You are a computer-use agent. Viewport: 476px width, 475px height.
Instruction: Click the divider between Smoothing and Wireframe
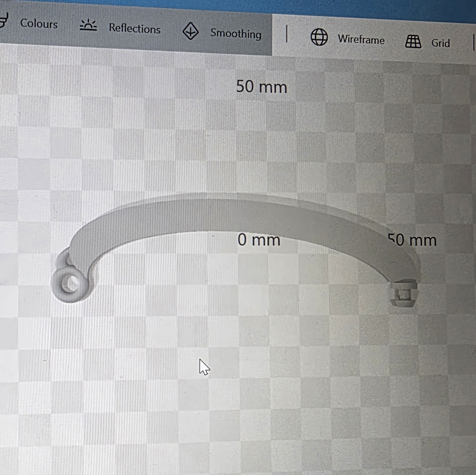coord(287,34)
